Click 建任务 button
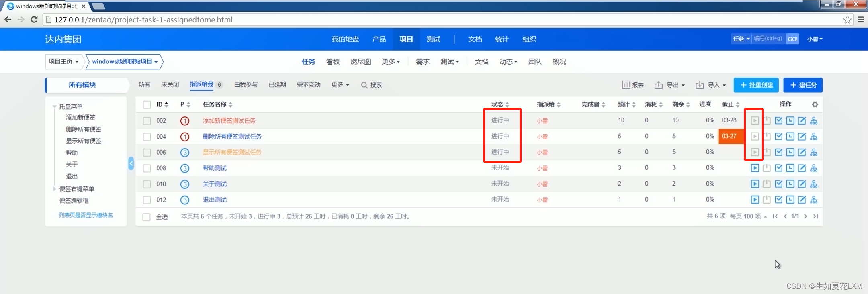 click(x=803, y=85)
